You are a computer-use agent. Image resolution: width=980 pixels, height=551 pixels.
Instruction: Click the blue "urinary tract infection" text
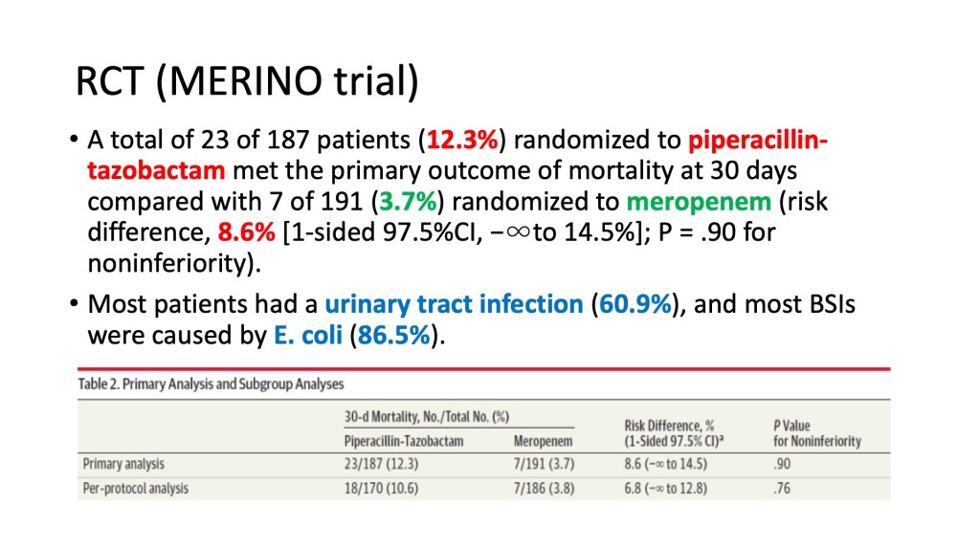click(x=454, y=306)
